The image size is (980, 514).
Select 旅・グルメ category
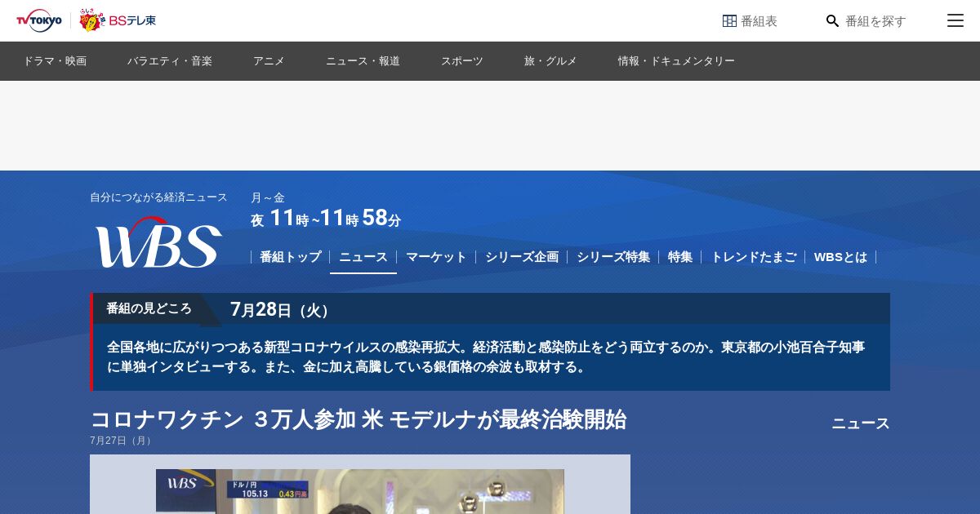550,61
